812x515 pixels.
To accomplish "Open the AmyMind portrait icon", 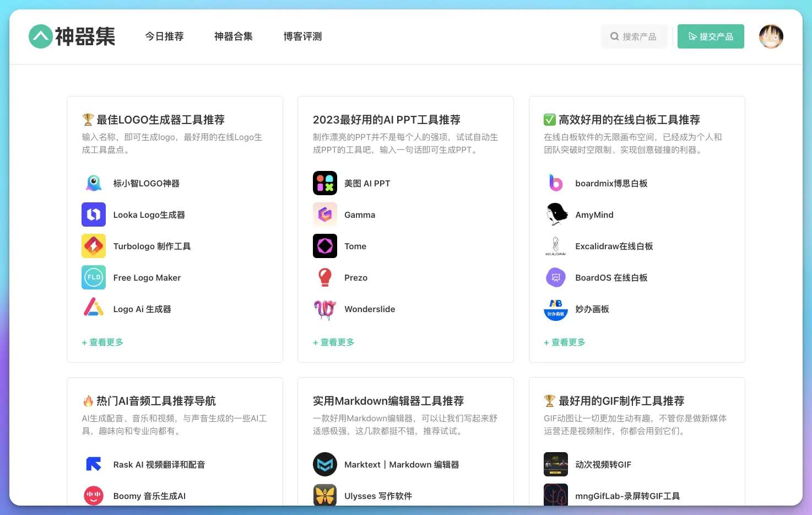I will [x=556, y=214].
